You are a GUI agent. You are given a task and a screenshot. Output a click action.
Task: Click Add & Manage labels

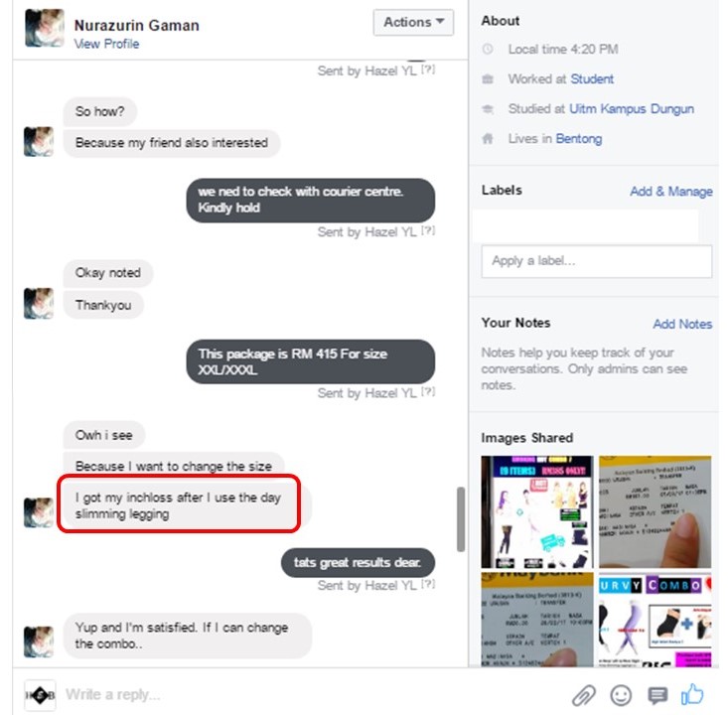[x=671, y=192]
